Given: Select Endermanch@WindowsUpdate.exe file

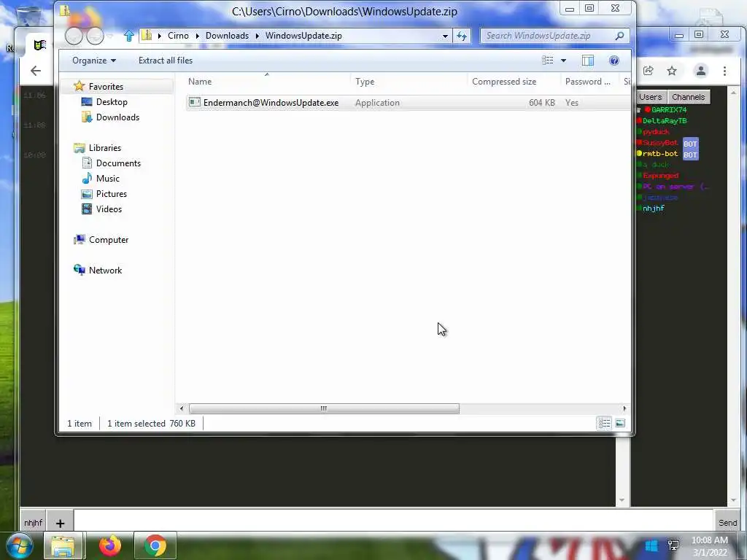Looking at the screenshot, I should pos(271,103).
